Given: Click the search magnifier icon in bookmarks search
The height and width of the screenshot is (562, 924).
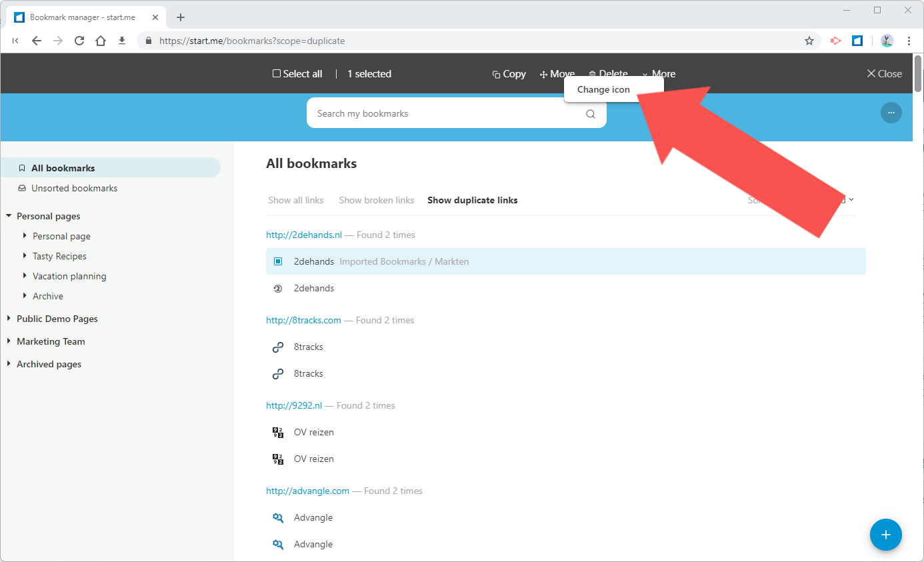Looking at the screenshot, I should (591, 114).
